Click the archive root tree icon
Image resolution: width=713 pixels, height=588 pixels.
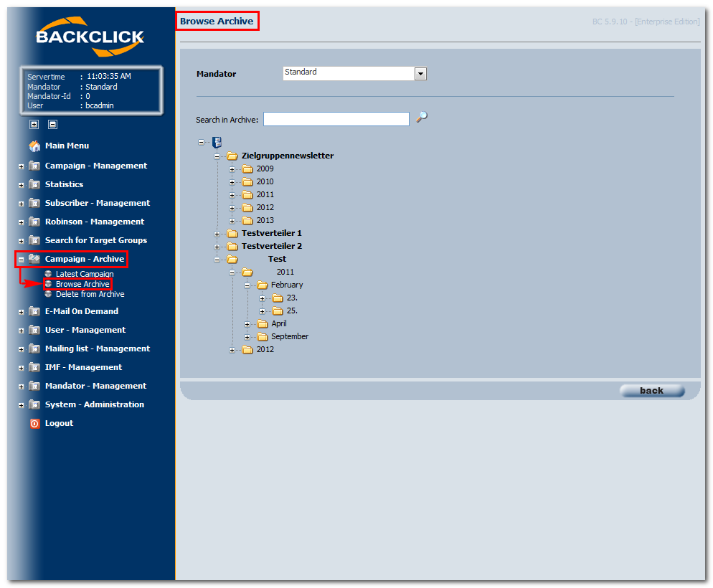(x=217, y=142)
